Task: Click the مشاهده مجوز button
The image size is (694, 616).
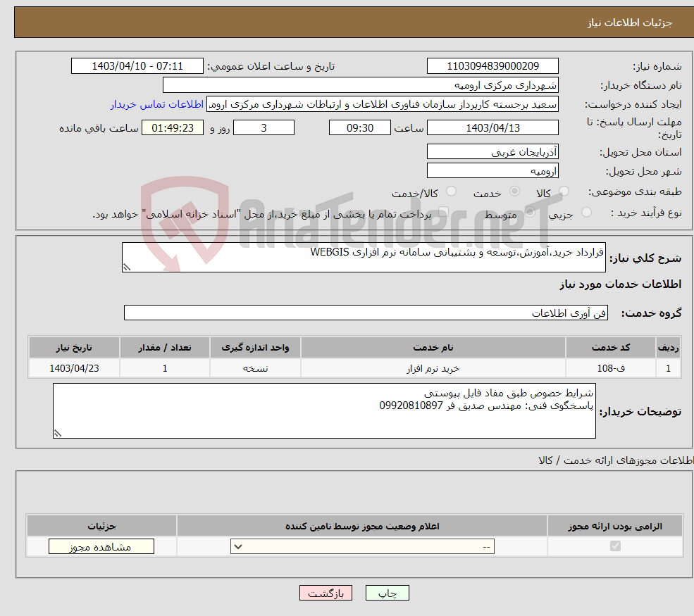Action: click(101, 546)
